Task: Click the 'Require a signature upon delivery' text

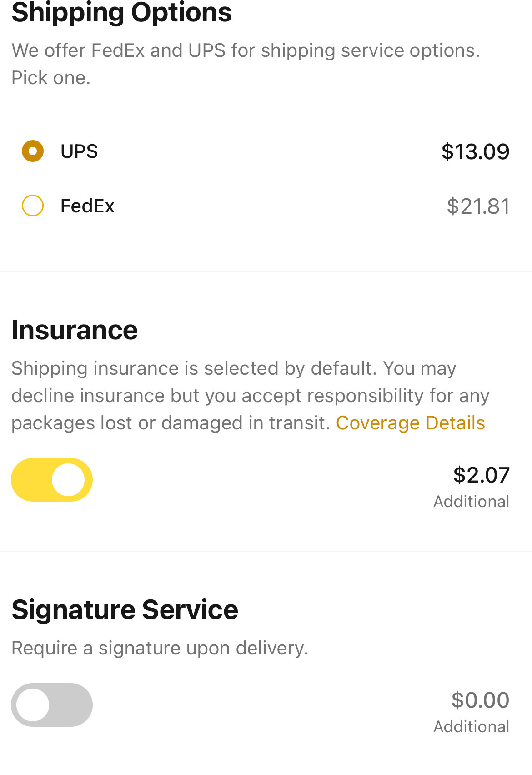Action: (x=160, y=648)
